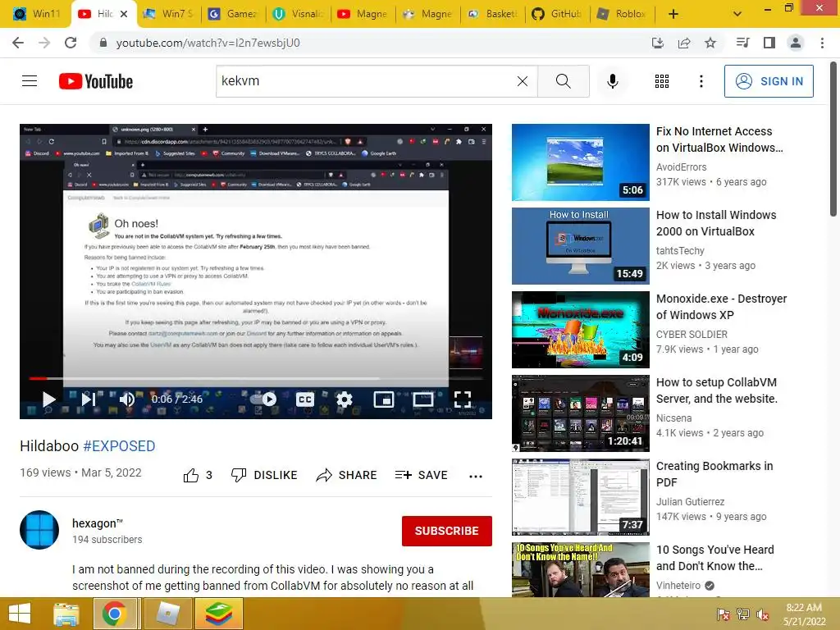
Task: Save the video to a playlist
Action: pos(422,475)
